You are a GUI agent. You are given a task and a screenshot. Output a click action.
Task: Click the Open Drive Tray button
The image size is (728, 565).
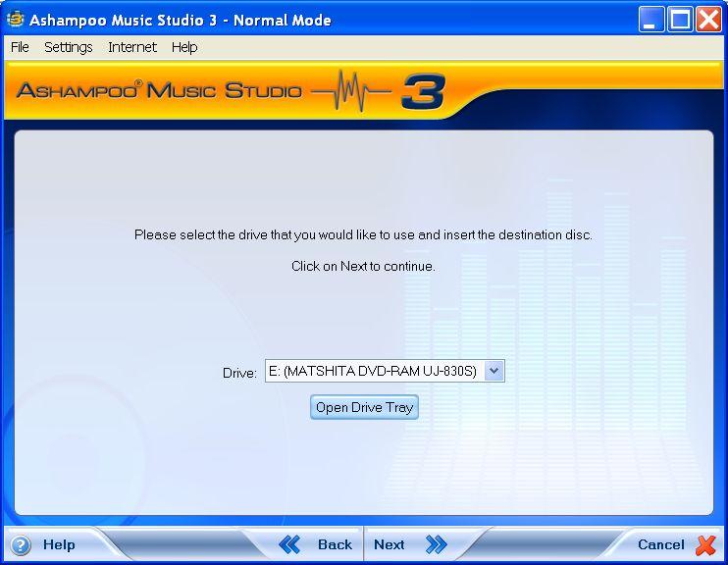364,407
